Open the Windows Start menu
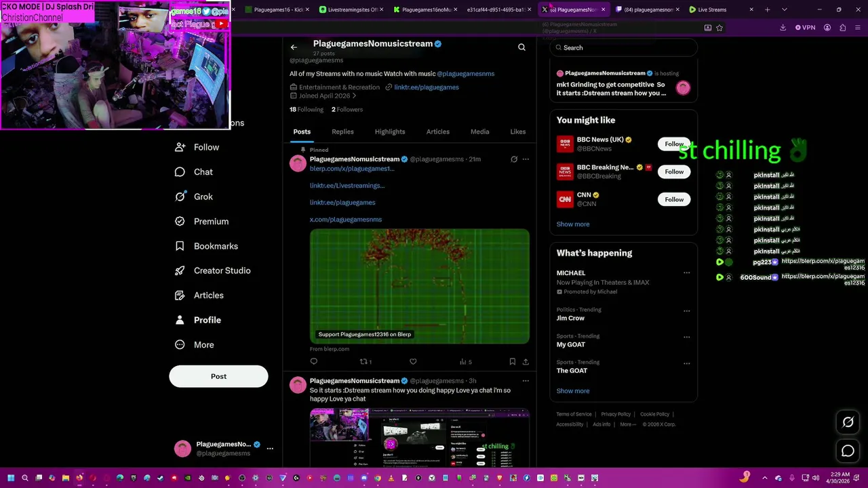 (x=9, y=478)
